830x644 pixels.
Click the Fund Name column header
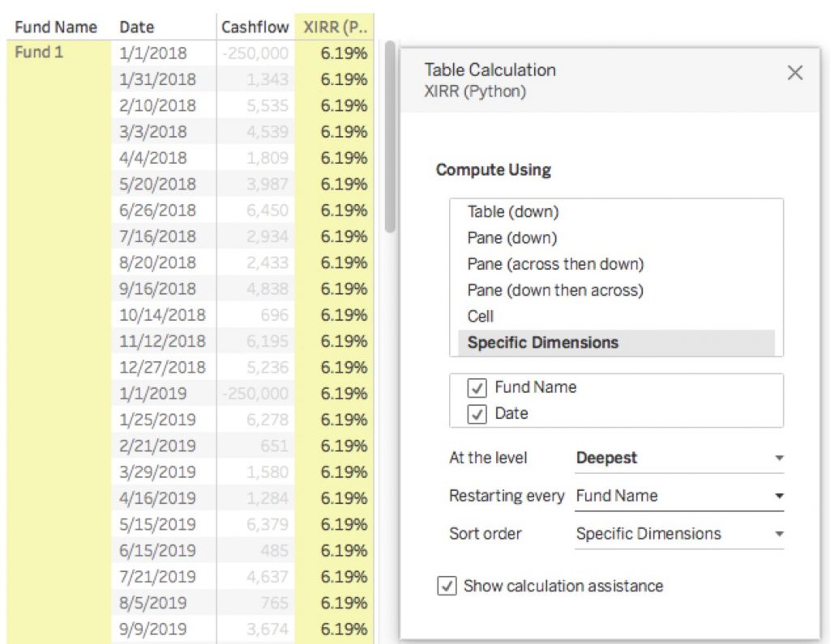click(55, 27)
